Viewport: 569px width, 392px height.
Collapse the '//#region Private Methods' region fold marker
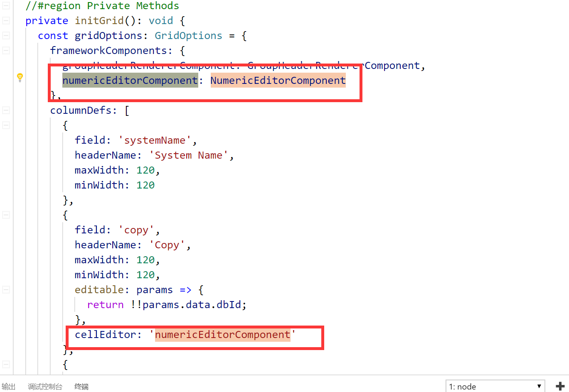point(5,5)
